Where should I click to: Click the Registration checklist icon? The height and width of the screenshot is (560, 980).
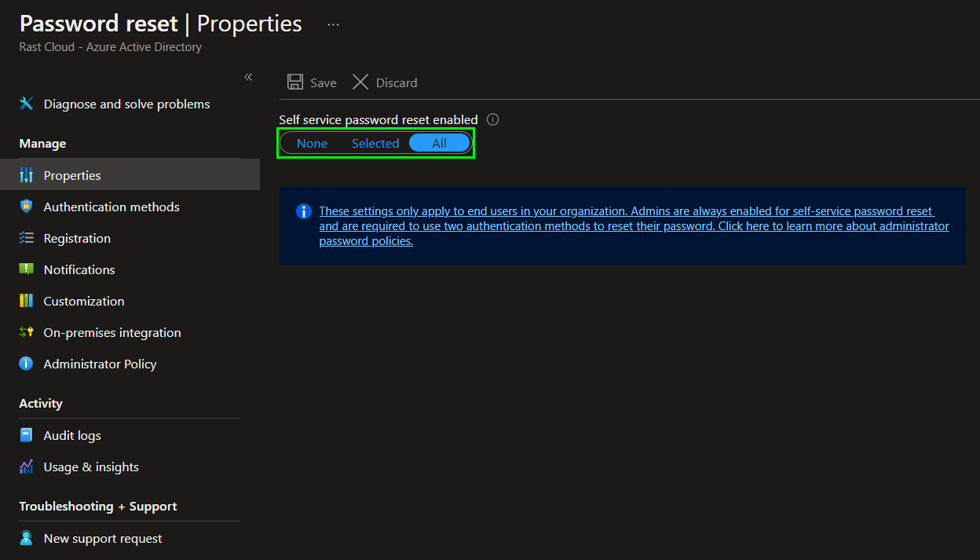point(27,238)
